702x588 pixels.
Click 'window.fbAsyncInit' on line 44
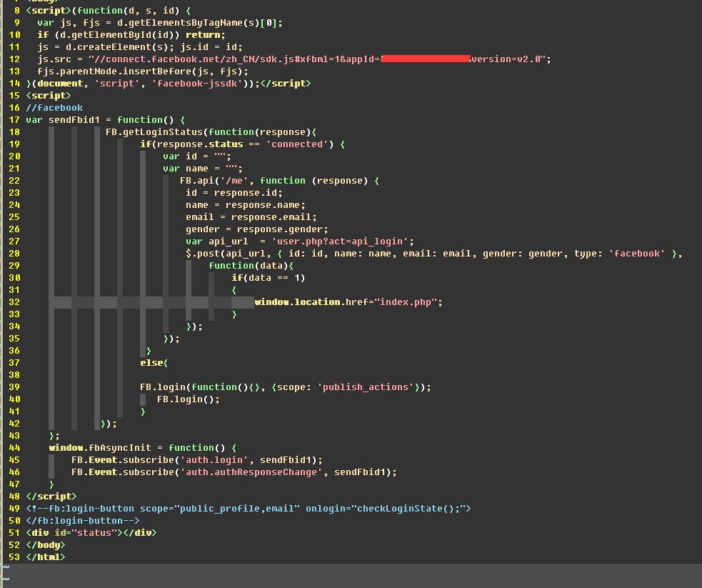point(100,447)
